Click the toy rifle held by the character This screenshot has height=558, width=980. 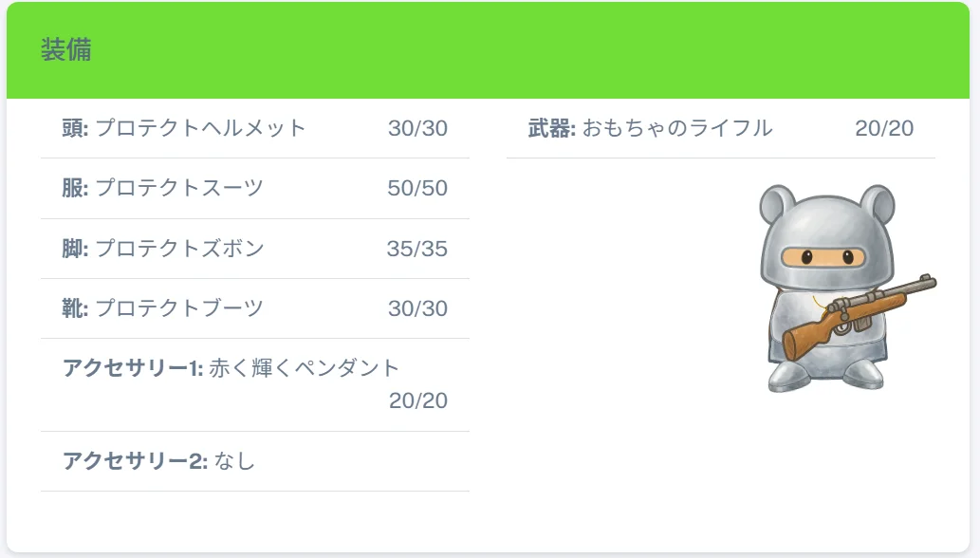pyautogui.click(x=860, y=317)
